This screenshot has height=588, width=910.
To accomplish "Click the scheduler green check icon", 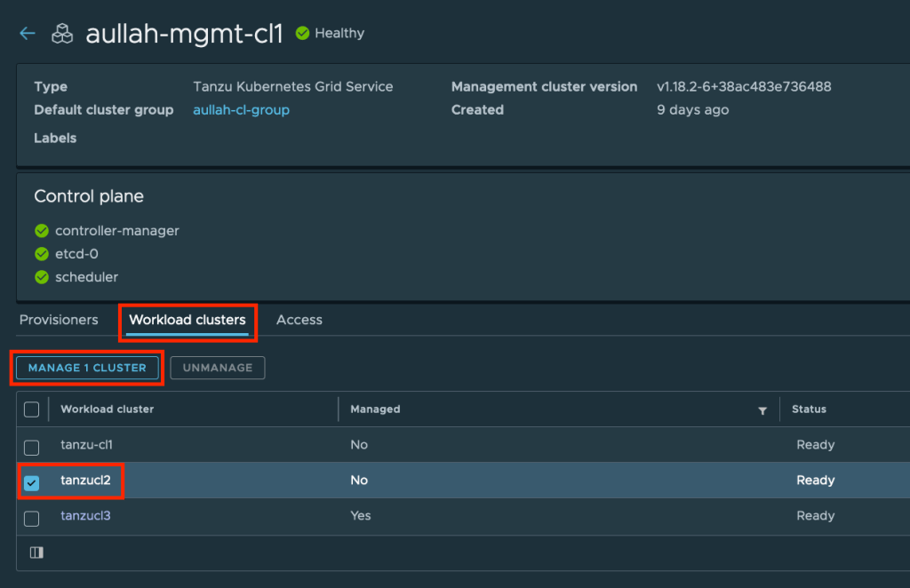I will click(x=41, y=277).
